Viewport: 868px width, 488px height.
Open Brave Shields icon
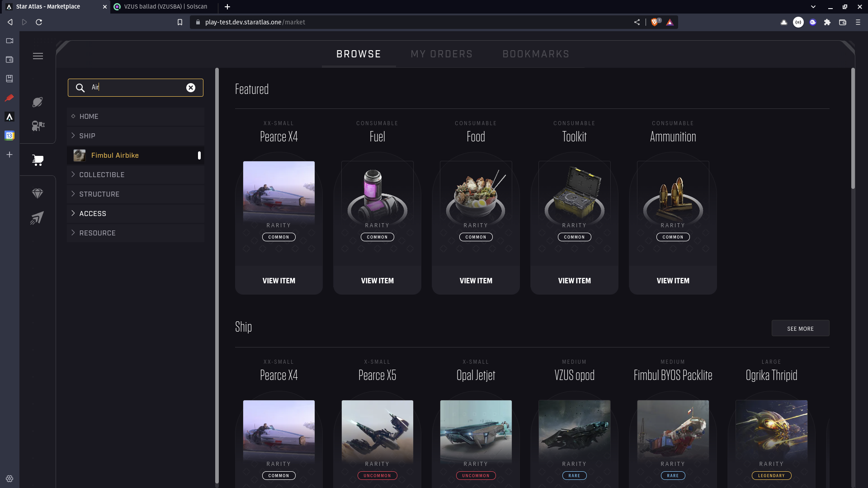tap(655, 22)
